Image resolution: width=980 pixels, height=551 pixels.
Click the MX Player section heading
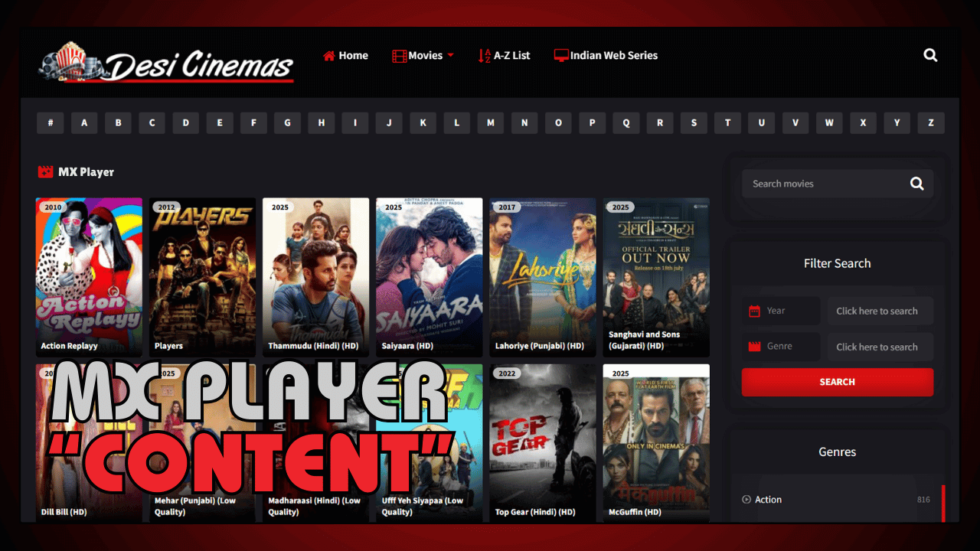point(86,172)
